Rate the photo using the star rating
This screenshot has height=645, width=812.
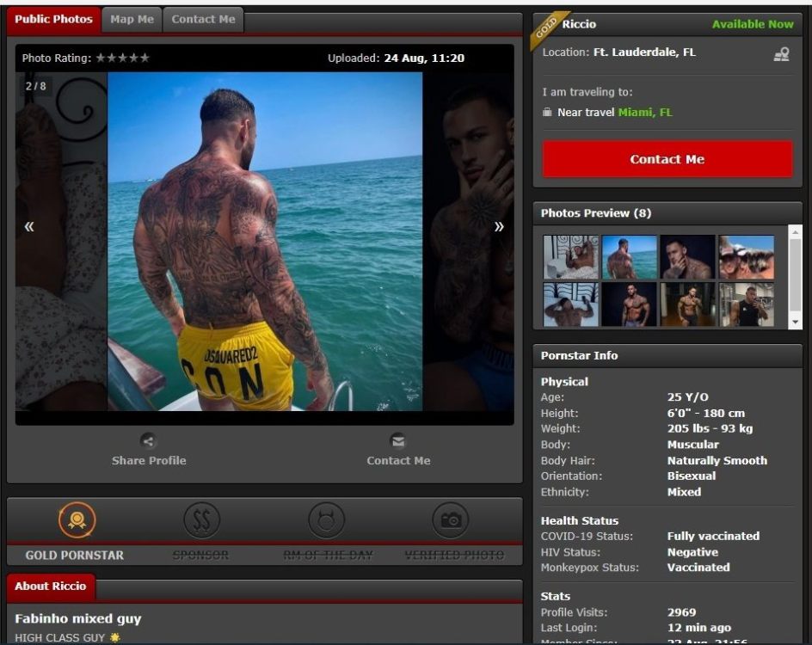122,58
